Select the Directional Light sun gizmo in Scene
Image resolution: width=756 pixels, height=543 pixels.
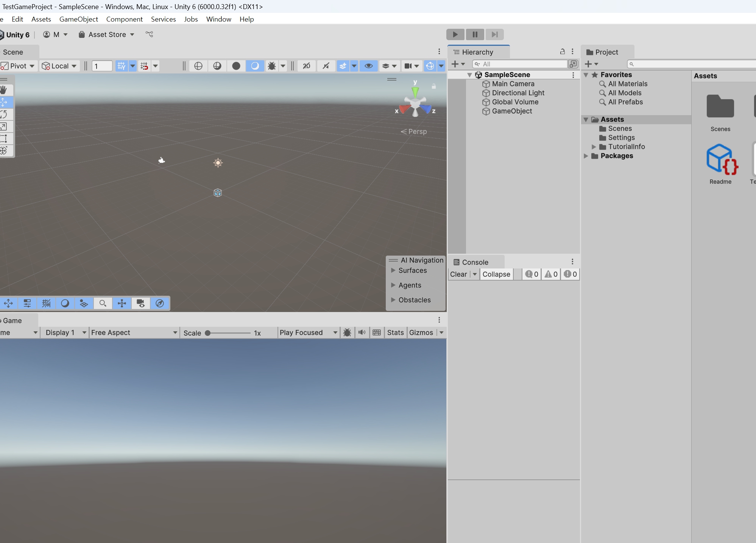[x=218, y=163]
